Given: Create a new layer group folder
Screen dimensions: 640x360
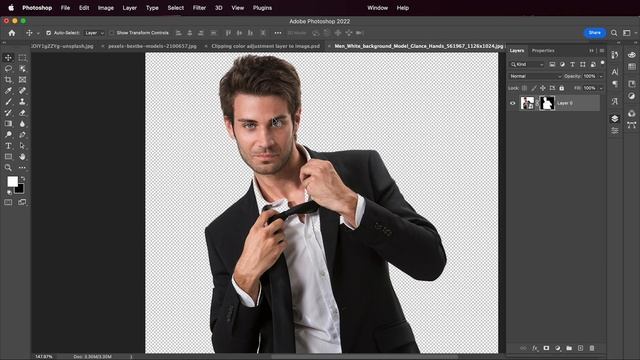Looking at the screenshot, I should pos(569,348).
